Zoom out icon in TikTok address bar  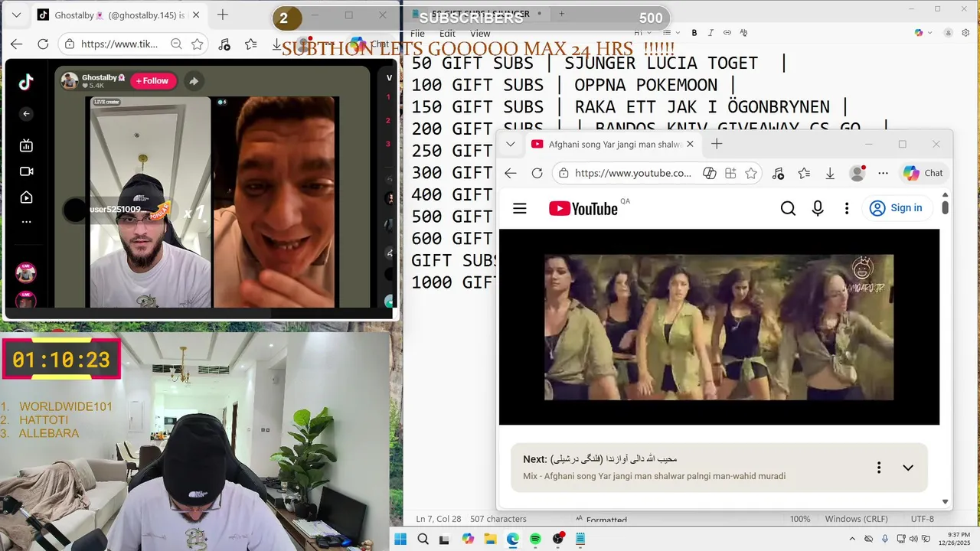(176, 44)
